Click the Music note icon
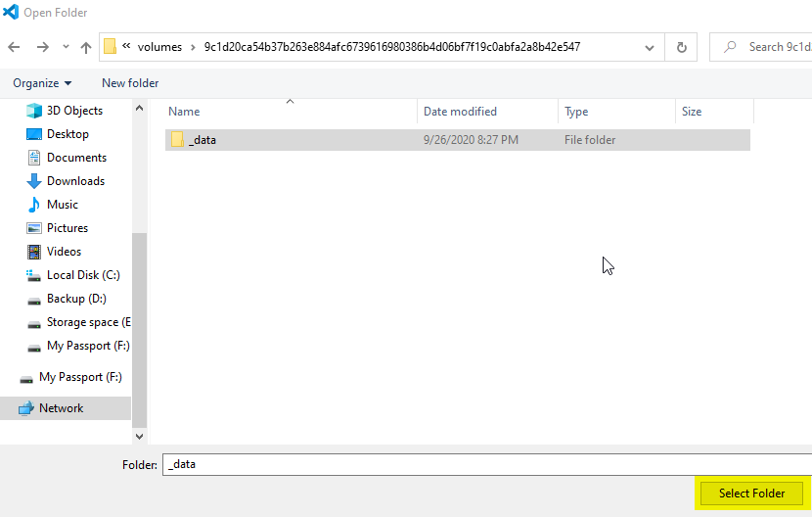The width and height of the screenshot is (812, 517). click(33, 205)
